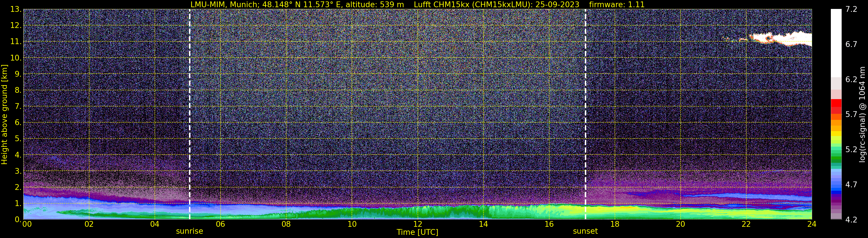Click colorbar tick value '6.7'

[851, 44]
